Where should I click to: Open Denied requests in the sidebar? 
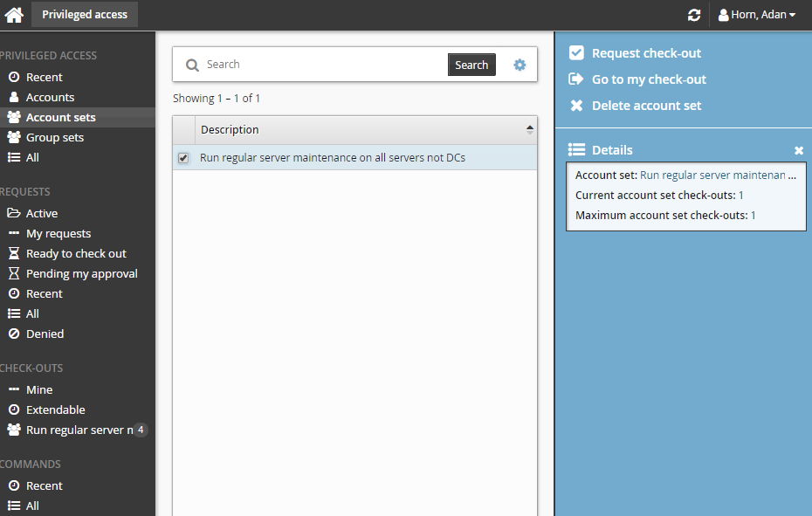45,334
